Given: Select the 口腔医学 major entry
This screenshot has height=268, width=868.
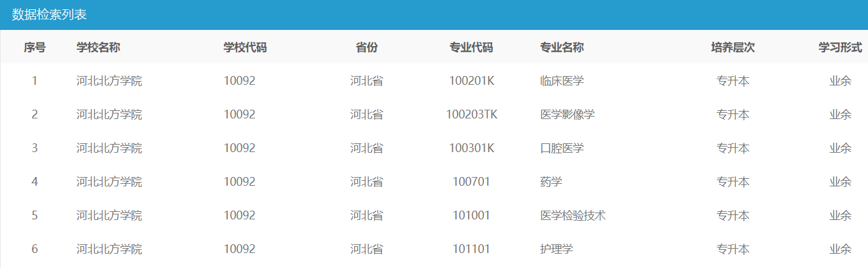Looking at the screenshot, I should (562, 148).
